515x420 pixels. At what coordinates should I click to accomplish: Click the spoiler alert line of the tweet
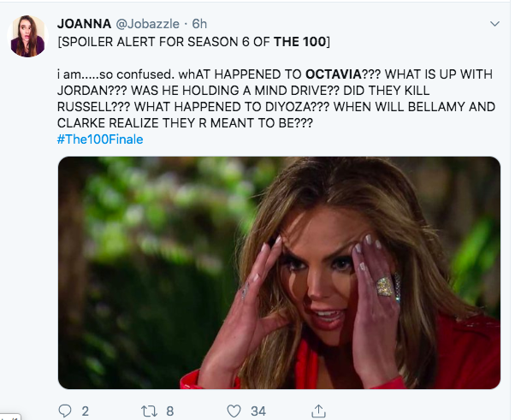coord(194,42)
